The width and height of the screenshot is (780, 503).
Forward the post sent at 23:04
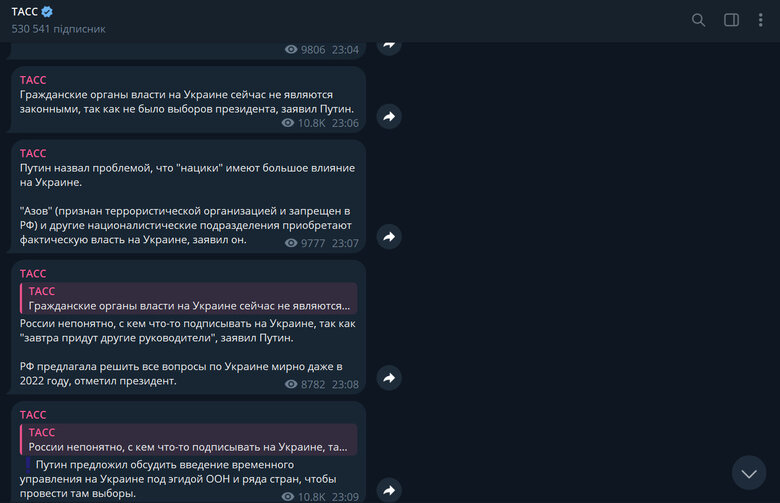[389, 46]
